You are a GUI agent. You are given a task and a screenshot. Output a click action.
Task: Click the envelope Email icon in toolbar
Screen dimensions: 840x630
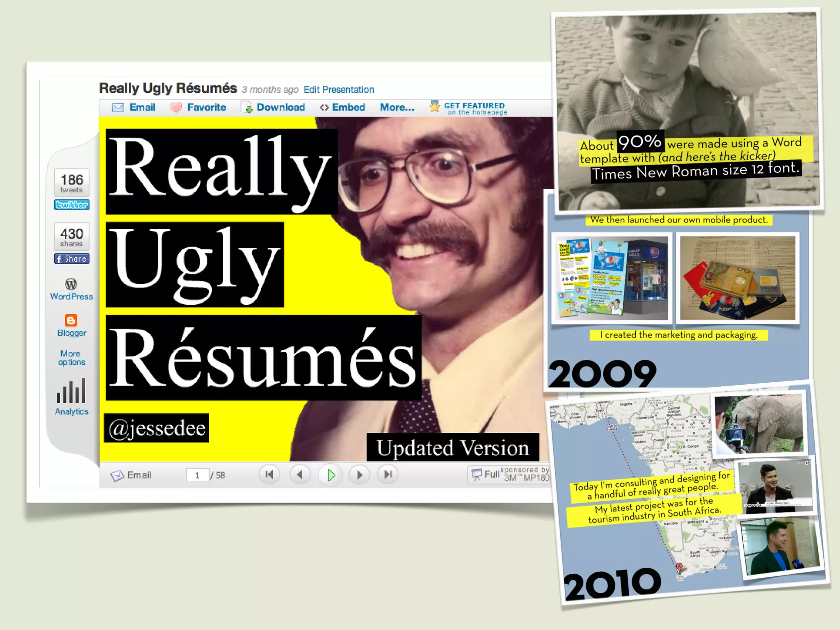[x=118, y=107]
